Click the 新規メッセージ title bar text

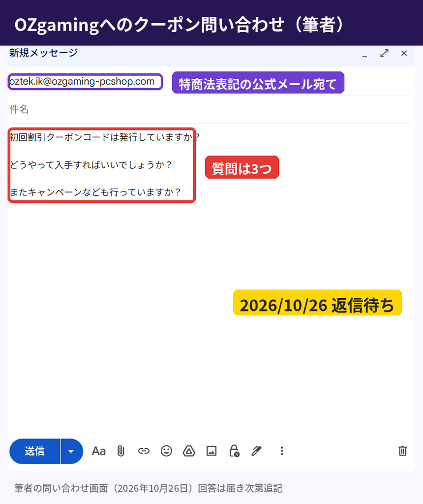44,53
